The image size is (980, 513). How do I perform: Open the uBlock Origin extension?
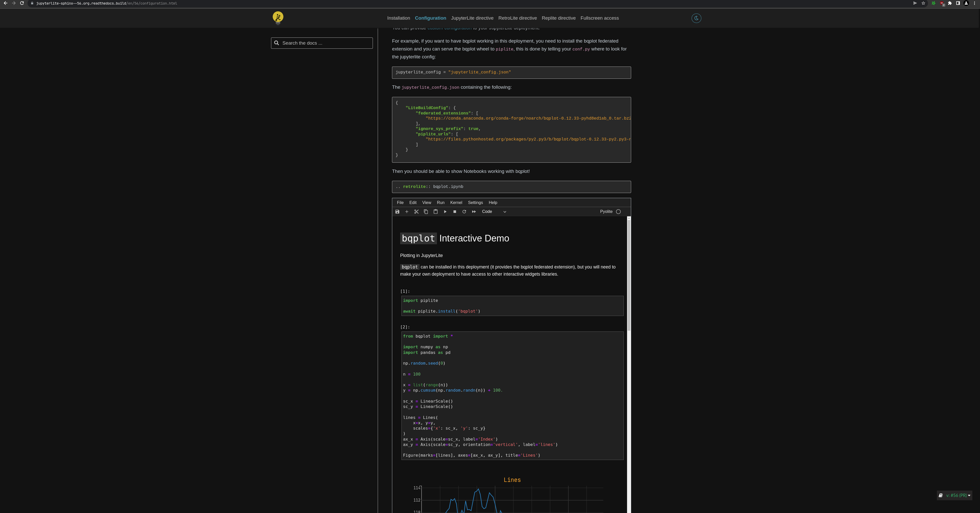pyautogui.click(x=942, y=3)
